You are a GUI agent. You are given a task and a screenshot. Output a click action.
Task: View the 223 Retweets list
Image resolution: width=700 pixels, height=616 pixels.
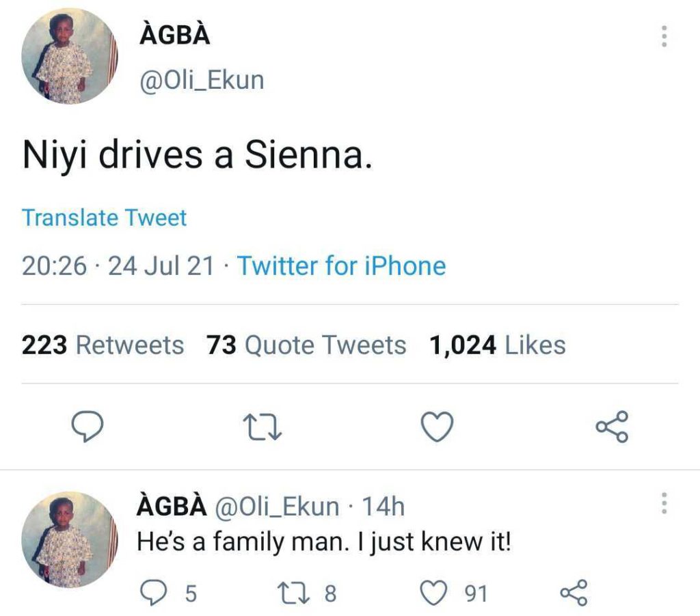click(103, 345)
